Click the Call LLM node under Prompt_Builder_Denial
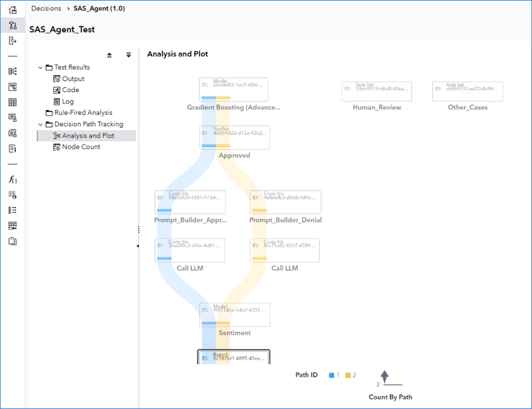The image size is (532, 409). pyautogui.click(x=285, y=250)
